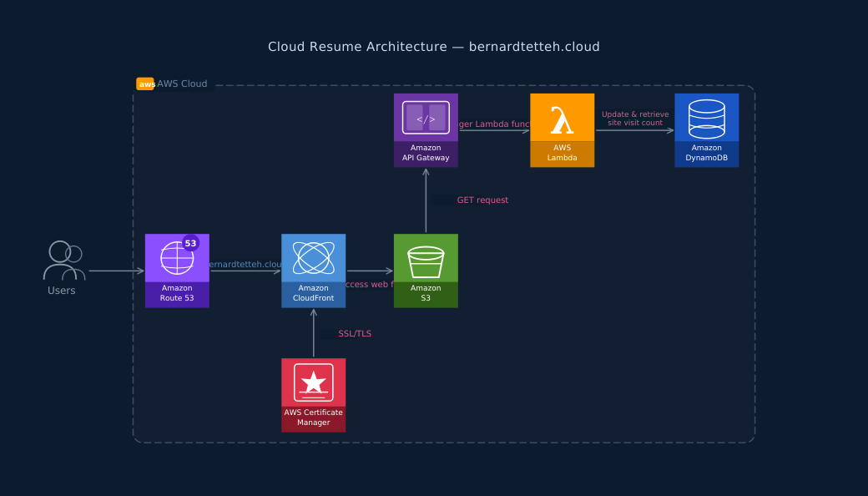
Task: Select the SSL/TLS connection label
Action: tap(355, 334)
